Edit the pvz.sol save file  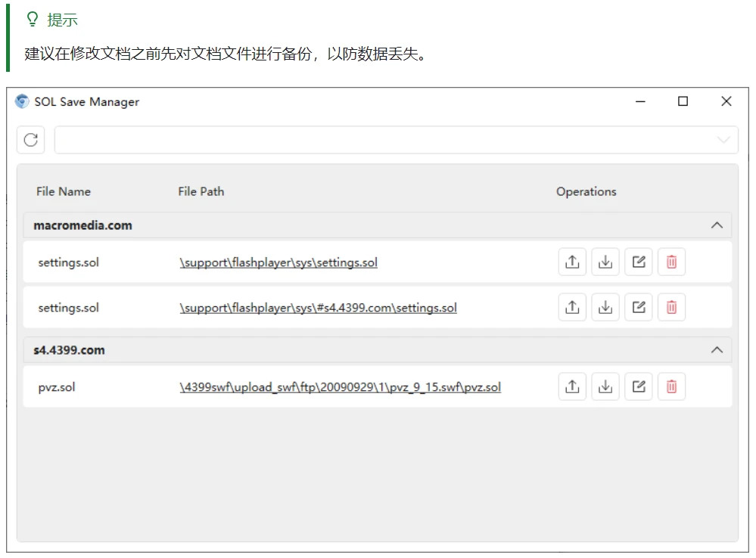(639, 387)
